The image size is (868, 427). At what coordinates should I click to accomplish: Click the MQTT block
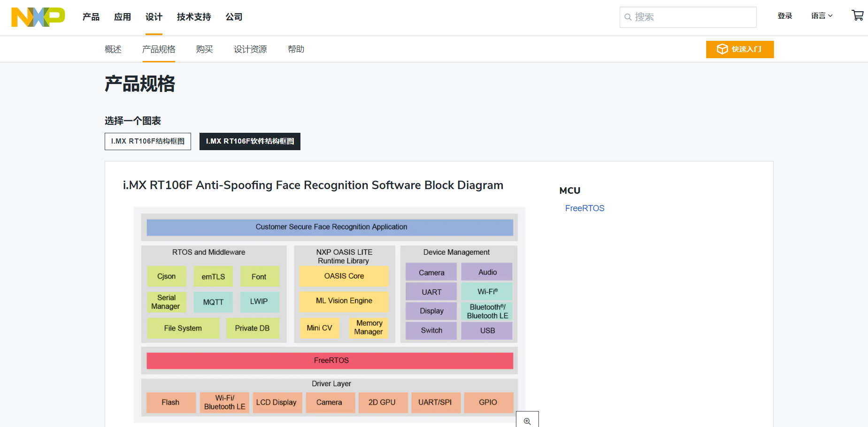pos(213,302)
